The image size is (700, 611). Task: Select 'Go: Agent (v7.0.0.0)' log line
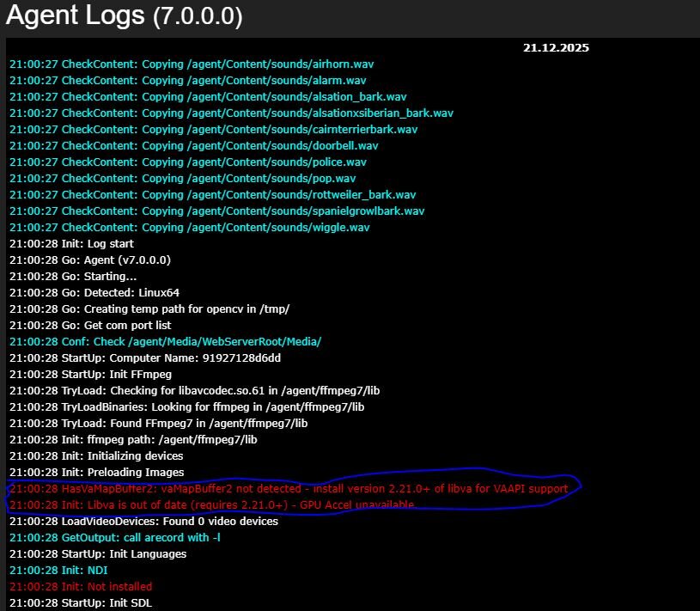click(90, 260)
